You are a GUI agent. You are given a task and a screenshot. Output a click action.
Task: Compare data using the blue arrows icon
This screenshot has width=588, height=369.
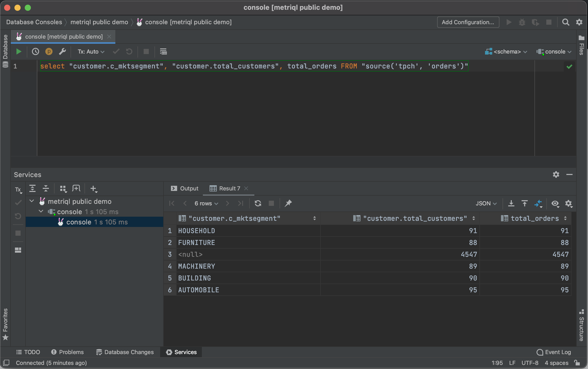click(539, 203)
